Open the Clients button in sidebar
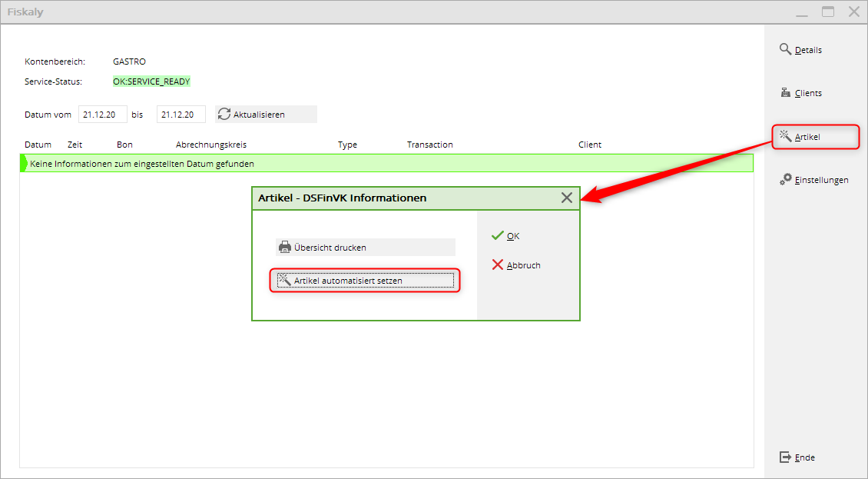868x479 pixels. pos(800,92)
